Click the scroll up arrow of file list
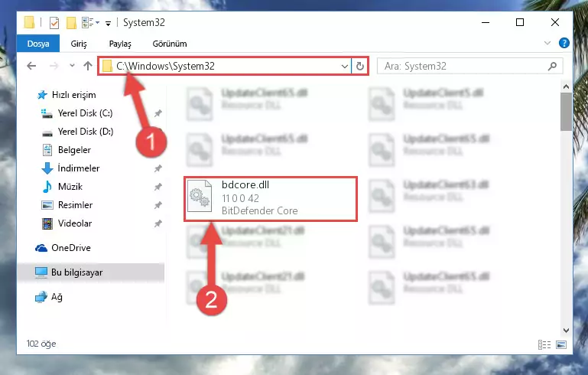This screenshot has width=588, height=375. (566, 86)
